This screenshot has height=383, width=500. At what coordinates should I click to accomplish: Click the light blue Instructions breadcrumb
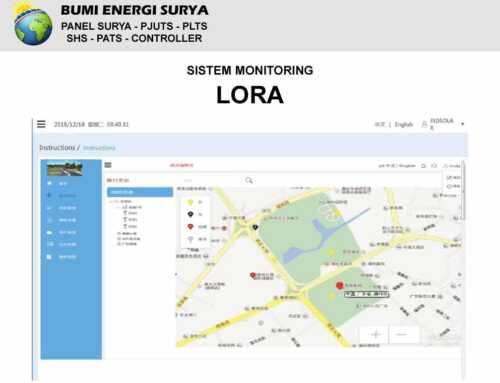[x=99, y=148]
